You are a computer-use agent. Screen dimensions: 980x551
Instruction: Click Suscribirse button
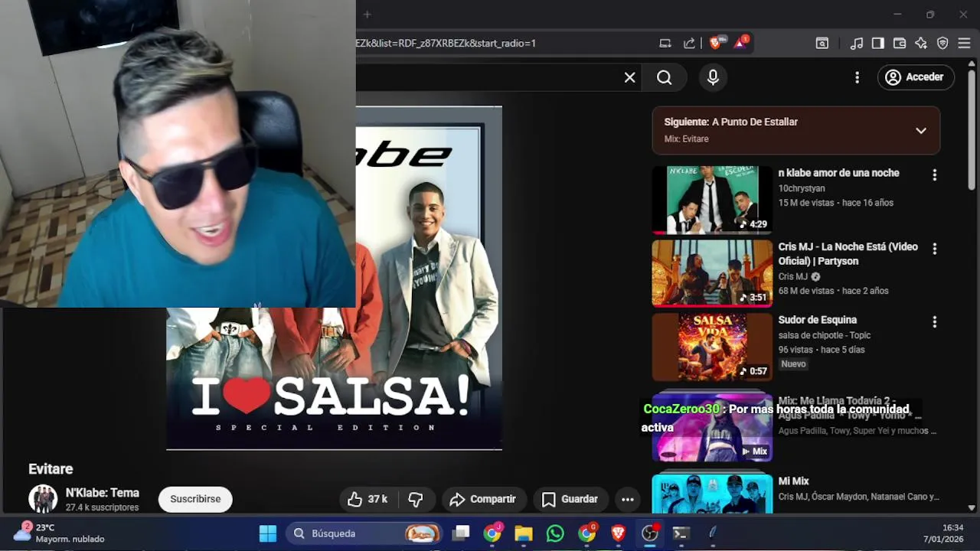click(x=195, y=499)
